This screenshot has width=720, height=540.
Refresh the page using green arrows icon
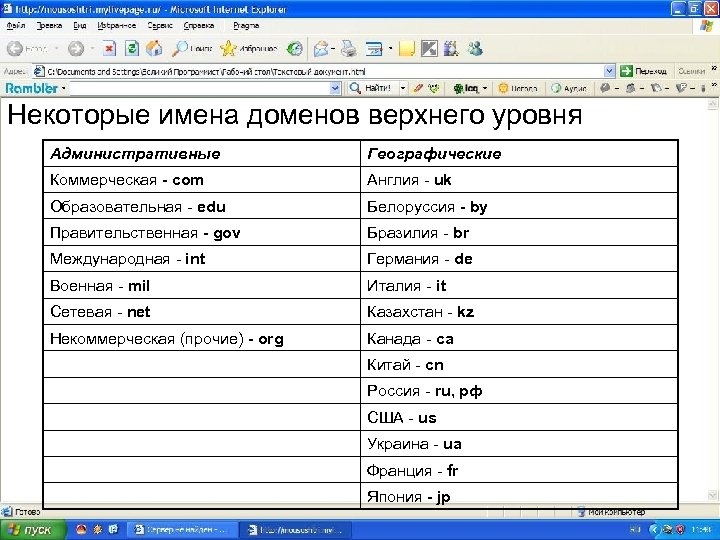tap(132, 48)
